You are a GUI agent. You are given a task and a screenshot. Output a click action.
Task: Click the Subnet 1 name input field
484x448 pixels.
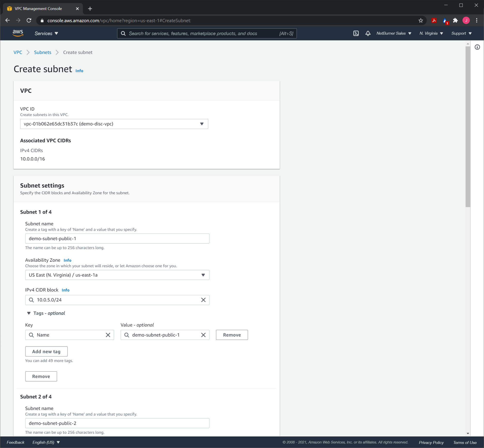click(x=117, y=239)
